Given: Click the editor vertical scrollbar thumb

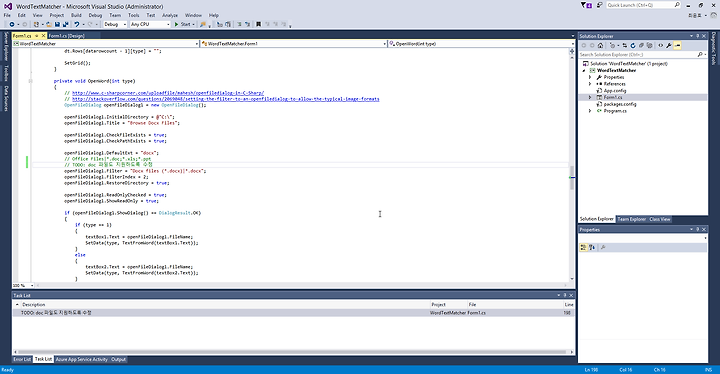Looking at the screenshot, I should point(572,178).
